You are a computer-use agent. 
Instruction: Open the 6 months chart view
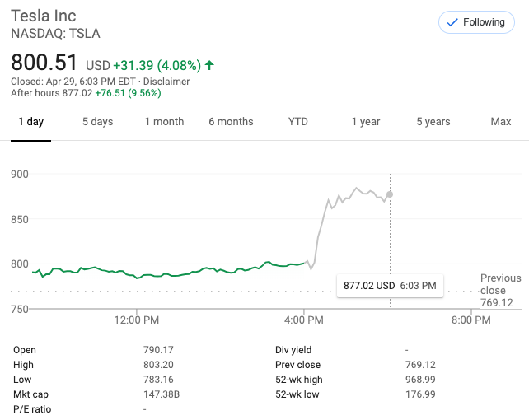(231, 122)
